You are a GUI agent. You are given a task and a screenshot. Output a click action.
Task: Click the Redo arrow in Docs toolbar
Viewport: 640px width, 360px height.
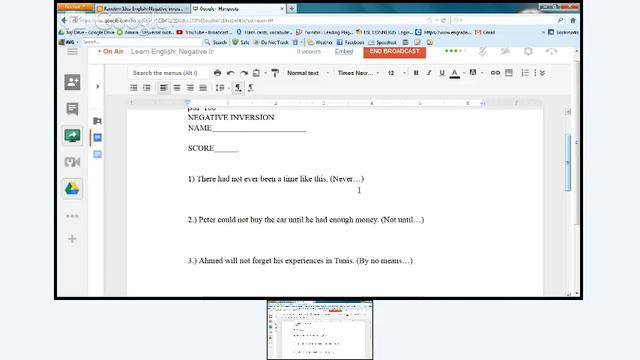(x=244, y=73)
